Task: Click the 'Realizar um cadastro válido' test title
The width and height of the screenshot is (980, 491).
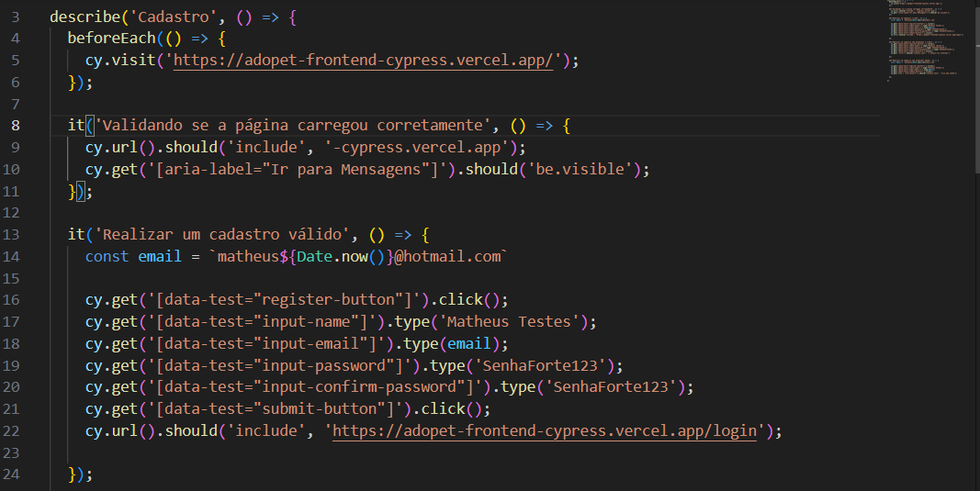Action: [x=222, y=235]
